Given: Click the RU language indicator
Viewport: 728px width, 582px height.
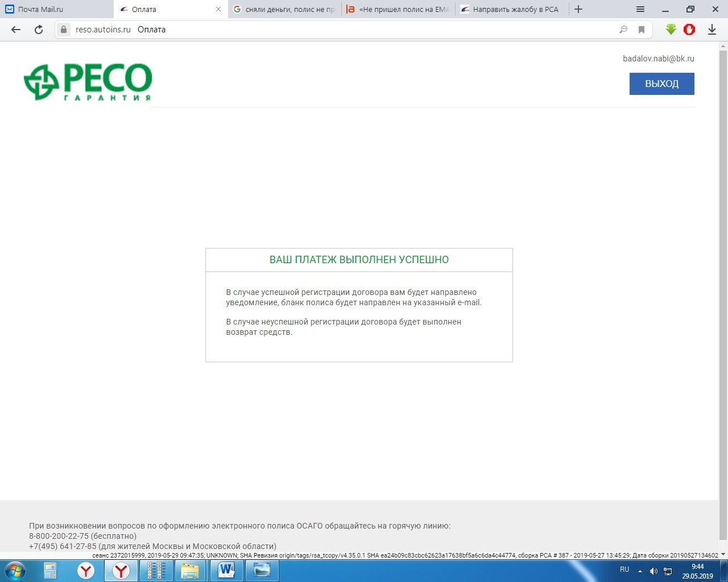Looking at the screenshot, I should tap(624, 569).
